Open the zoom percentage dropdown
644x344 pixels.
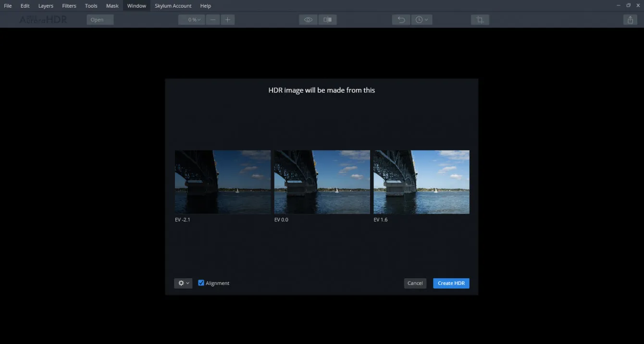click(192, 20)
